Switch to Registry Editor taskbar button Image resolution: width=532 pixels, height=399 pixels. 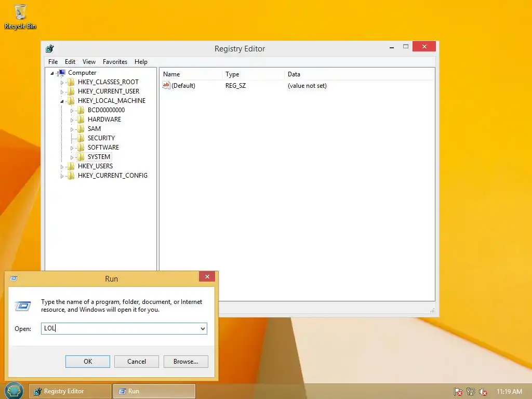click(x=70, y=391)
